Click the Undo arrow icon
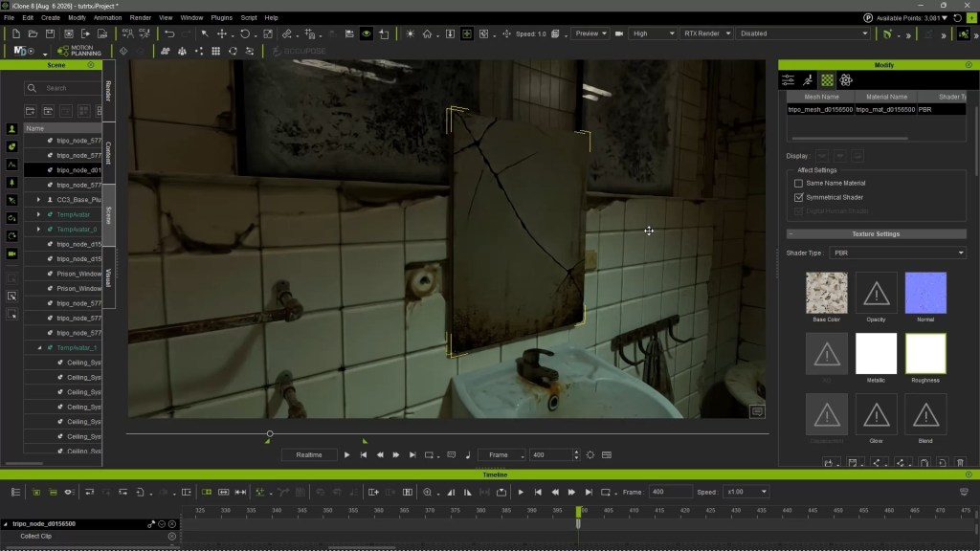 point(169,33)
